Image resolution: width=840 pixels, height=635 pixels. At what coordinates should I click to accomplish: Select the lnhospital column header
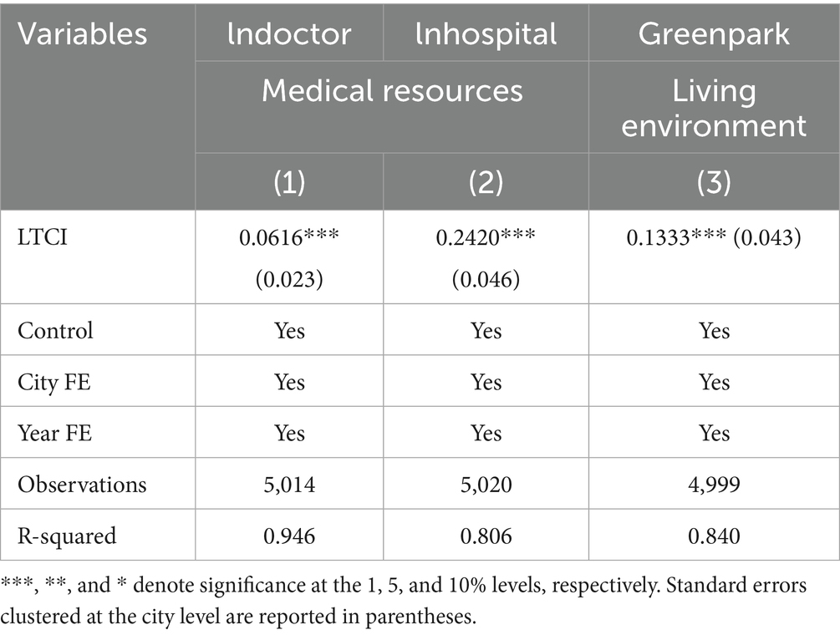pos(486,33)
